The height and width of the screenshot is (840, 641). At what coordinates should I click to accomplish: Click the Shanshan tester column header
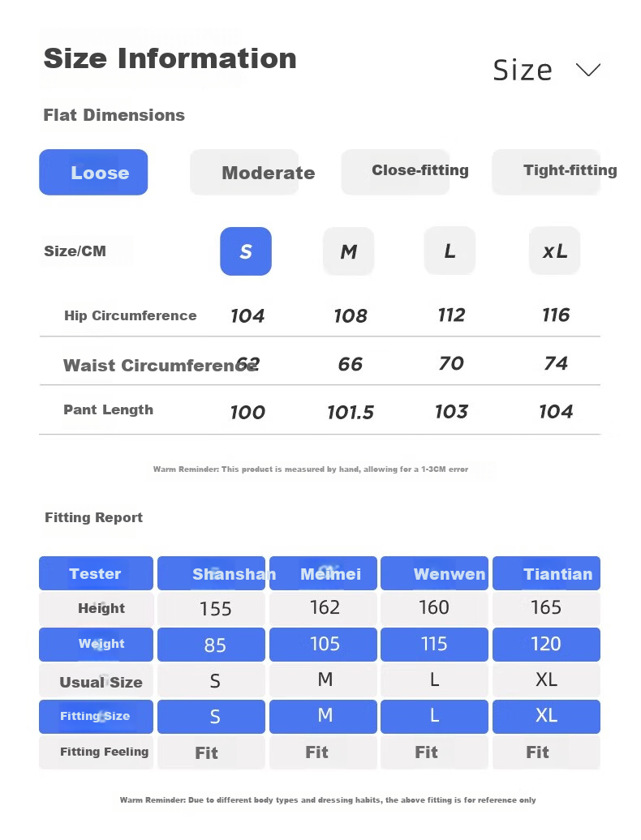212,573
